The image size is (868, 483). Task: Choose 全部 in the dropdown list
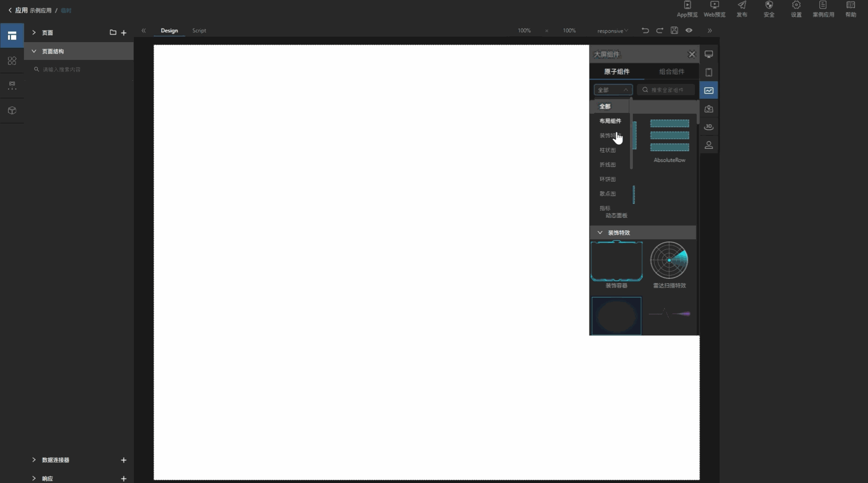tap(611, 106)
